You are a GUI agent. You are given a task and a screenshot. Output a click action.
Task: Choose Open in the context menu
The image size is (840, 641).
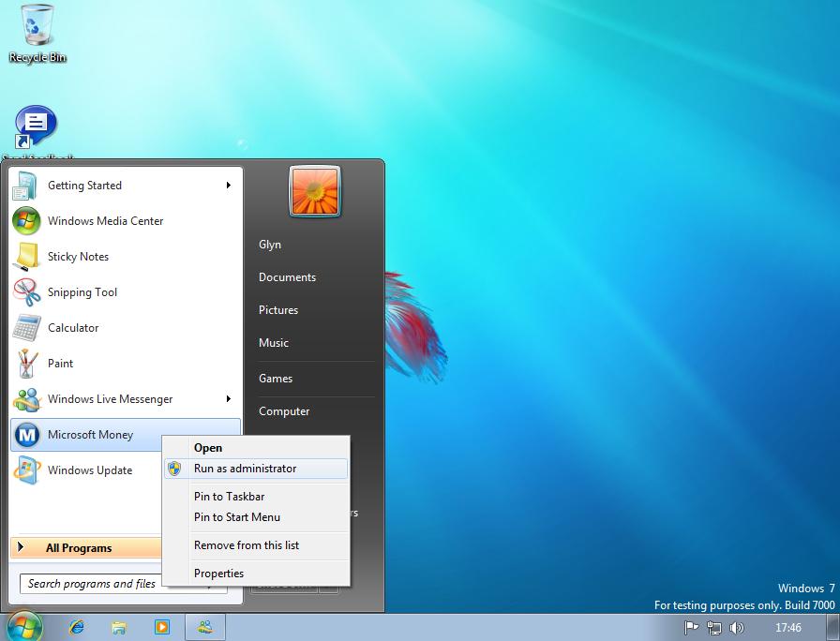[x=256, y=448]
